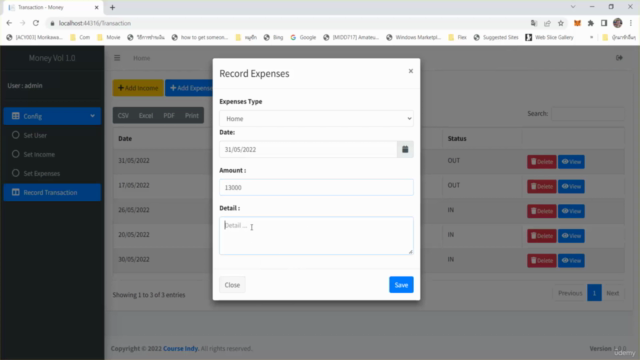View the 20/05/2022 transaction
Image resolution: width=640 pixels, height=360 pixels.
[x=571, y=236]
